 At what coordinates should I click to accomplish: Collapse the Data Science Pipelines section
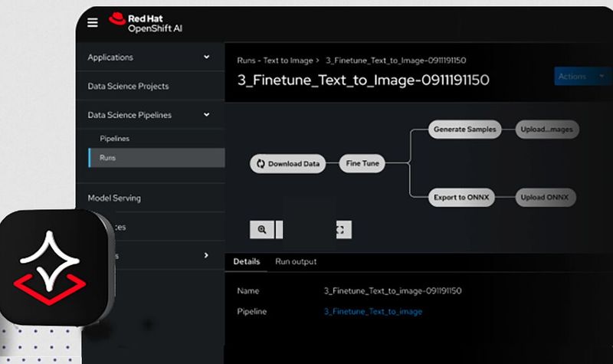[x=206, y=115]
